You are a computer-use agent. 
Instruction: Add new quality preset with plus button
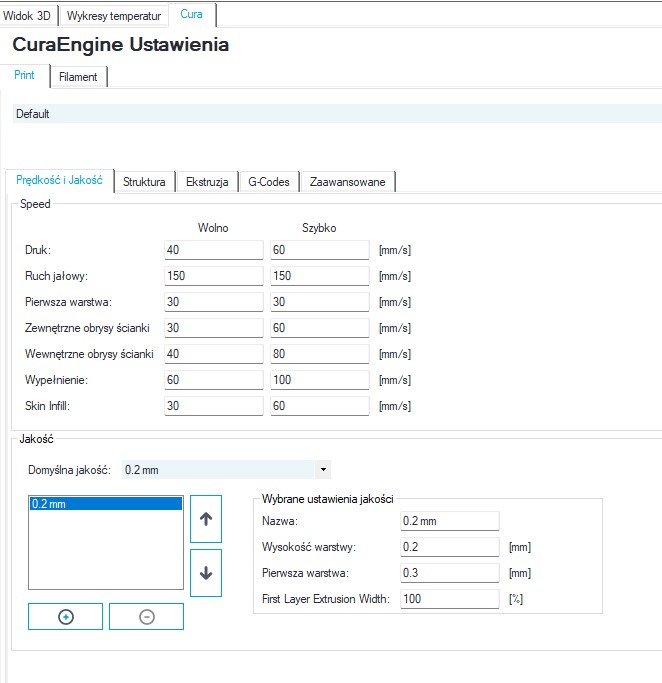[x=65, y=616]
